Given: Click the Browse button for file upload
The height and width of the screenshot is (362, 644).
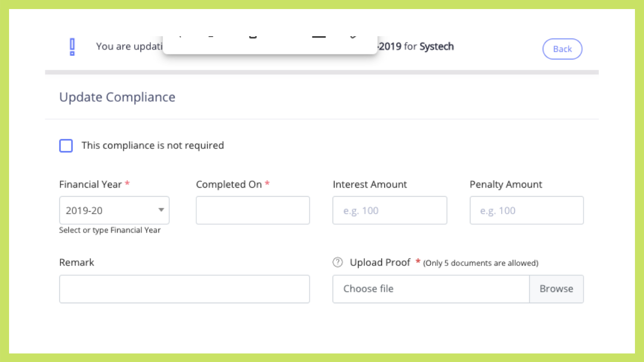Looking at the screenshot, I should click(x=556, y=289).
